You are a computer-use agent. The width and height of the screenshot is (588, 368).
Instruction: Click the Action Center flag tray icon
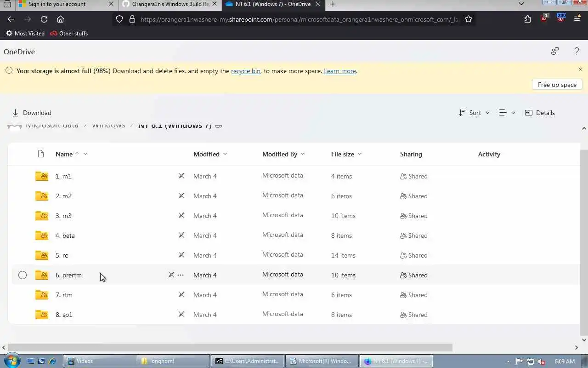tap(520, 362)
